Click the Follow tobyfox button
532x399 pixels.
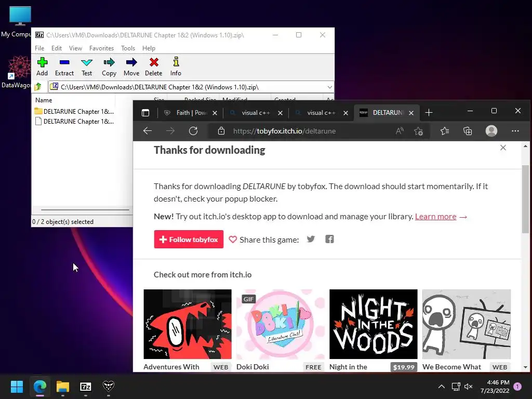point(189,239)
